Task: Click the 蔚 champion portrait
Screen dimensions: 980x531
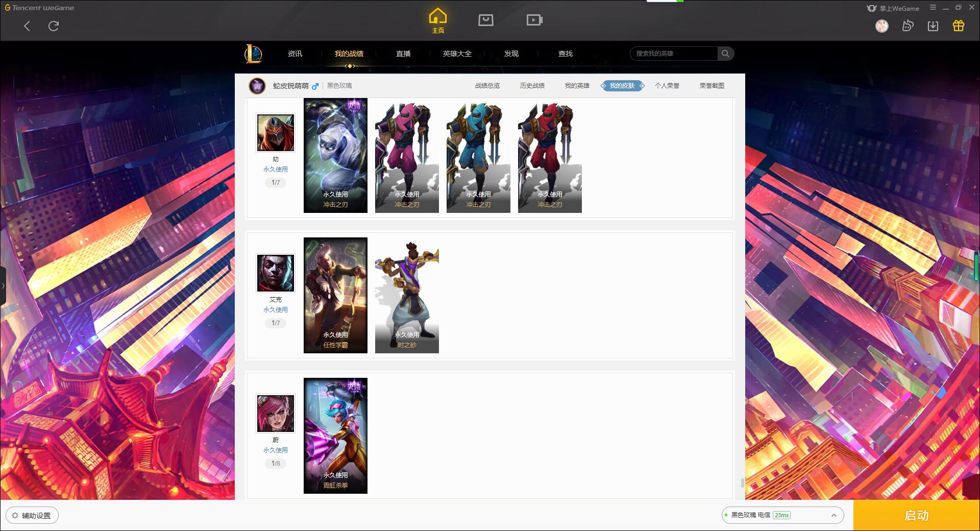Action: [276, 414]
